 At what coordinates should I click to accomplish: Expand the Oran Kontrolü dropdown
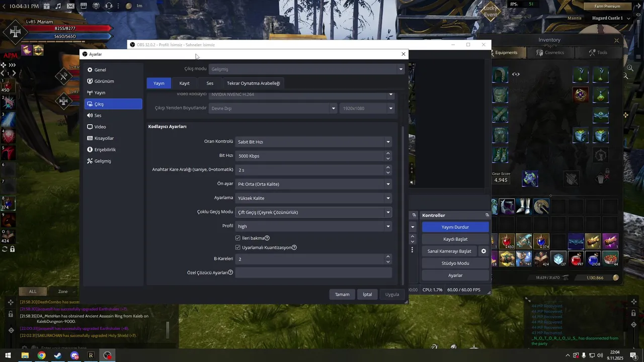(313, 142)
